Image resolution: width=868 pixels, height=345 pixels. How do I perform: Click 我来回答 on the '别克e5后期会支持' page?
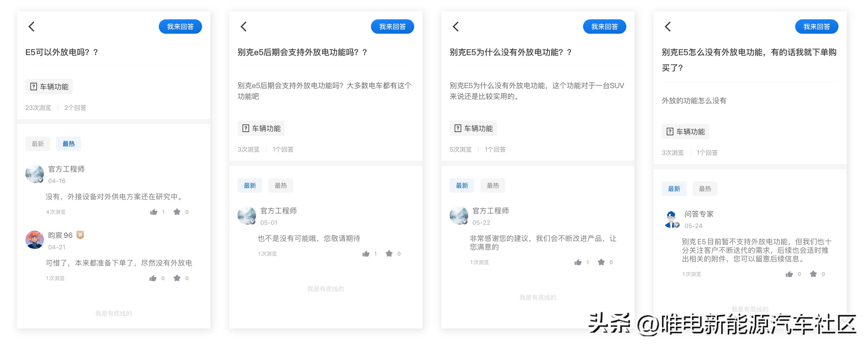click(x=393, y=27)
